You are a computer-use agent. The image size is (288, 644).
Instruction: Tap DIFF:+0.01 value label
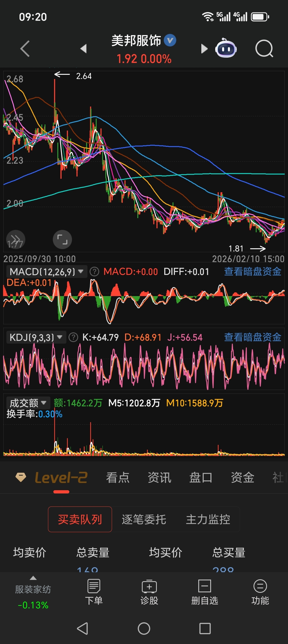(x=186, y=272)
